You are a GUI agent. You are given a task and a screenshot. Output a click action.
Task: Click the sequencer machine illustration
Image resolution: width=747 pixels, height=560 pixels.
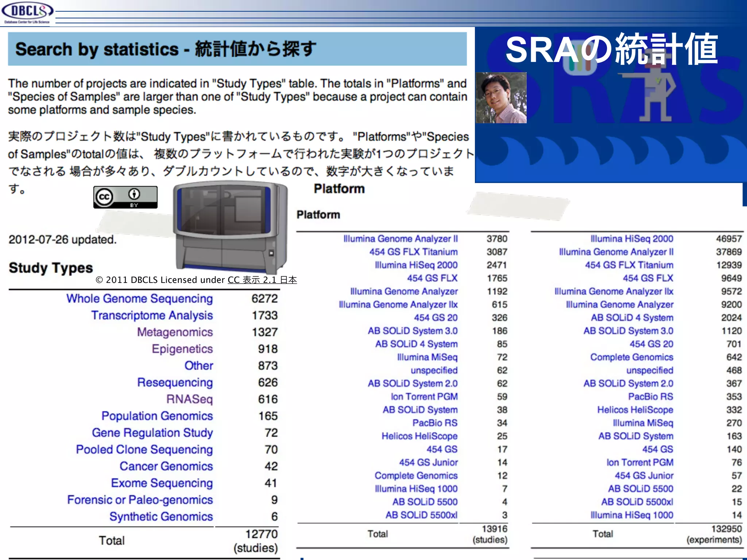[231, 227]
